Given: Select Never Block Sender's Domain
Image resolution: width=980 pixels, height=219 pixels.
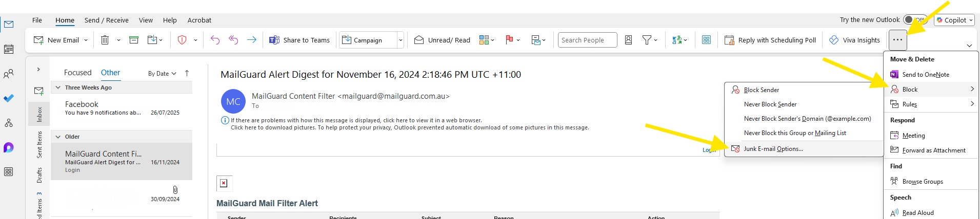Looking at the screenshot, I should pyautogui.click(x=804, y=118).
